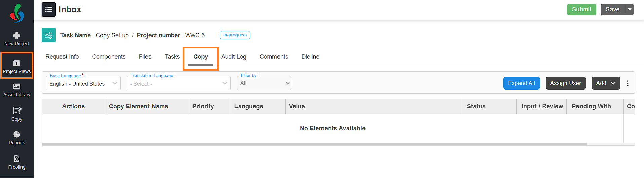
Task: Open the Save button dropdown arrow
Action: tap(630, 9)
